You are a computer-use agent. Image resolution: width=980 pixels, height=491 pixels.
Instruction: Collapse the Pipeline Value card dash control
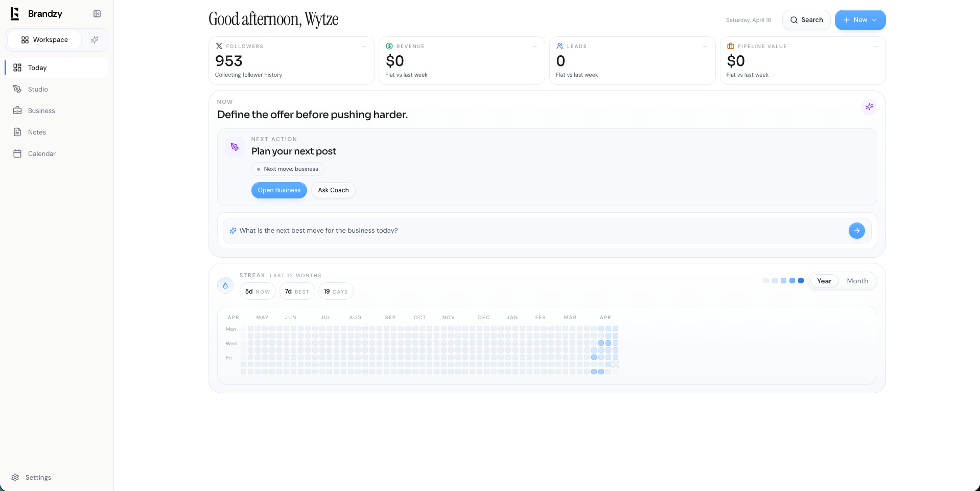tap(875, 46)
